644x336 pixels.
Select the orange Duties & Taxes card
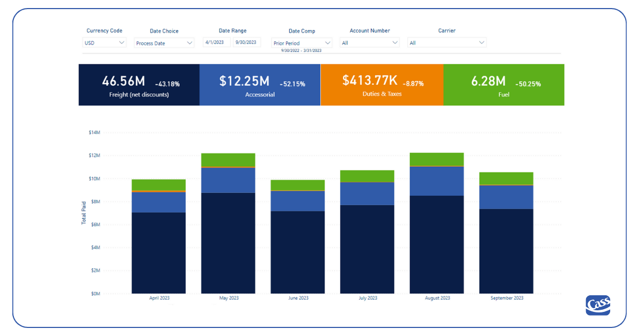(x=382, y=85)
